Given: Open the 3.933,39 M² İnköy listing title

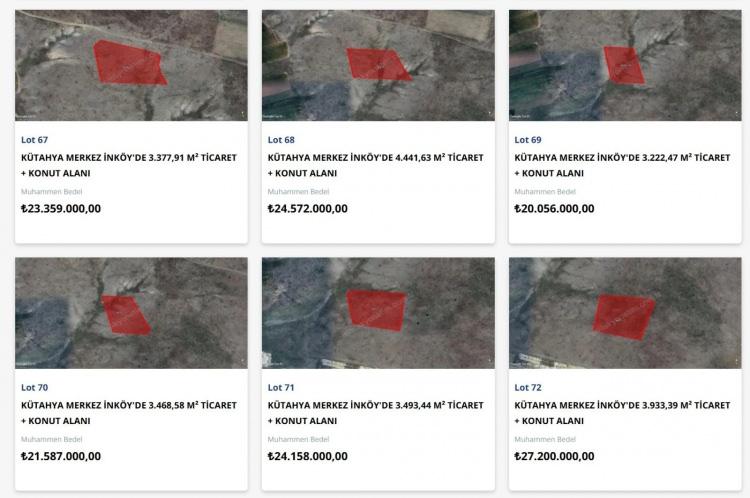Looking at the screenshot, I should (x=623, y=413).
